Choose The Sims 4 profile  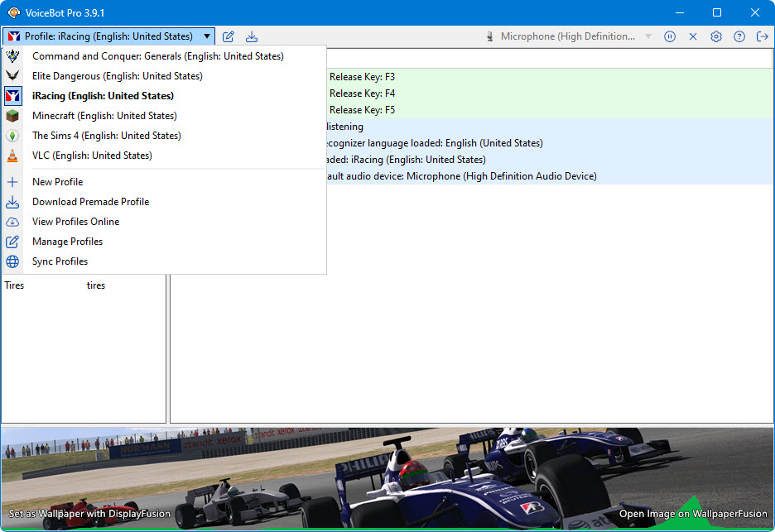pos(106,136)
